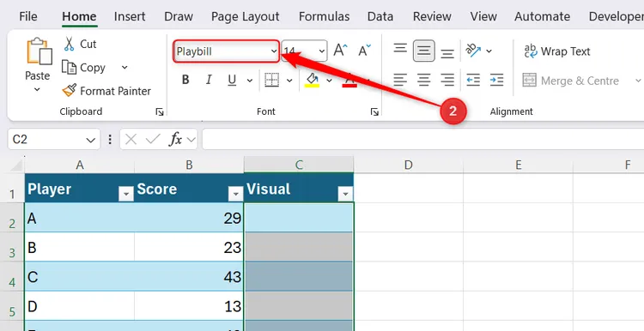
Task: Click the Paste clipboard icon
Action: 39,51
